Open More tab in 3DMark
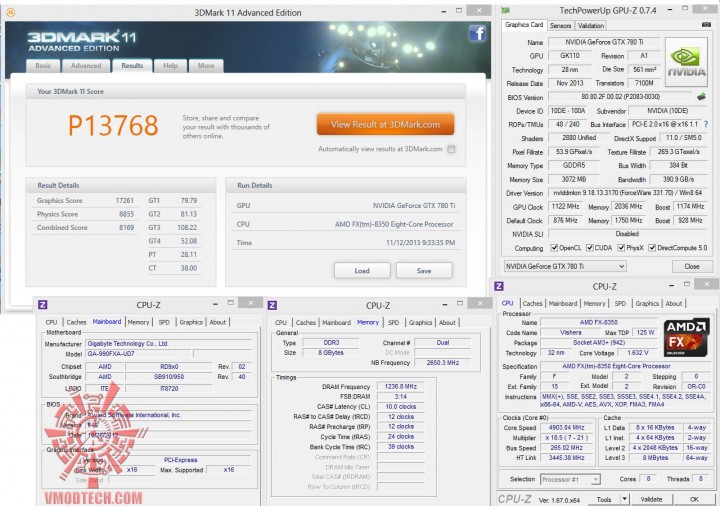The width and height of the screenshot is (720, 506). pos(206,66)
